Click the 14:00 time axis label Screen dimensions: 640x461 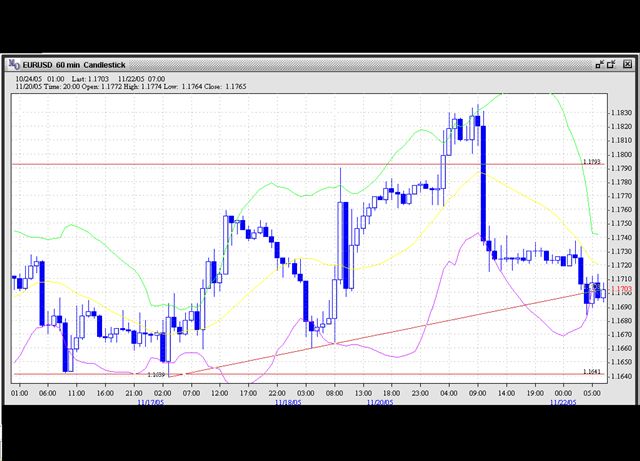pyautogui.click(x=506, y=393)
